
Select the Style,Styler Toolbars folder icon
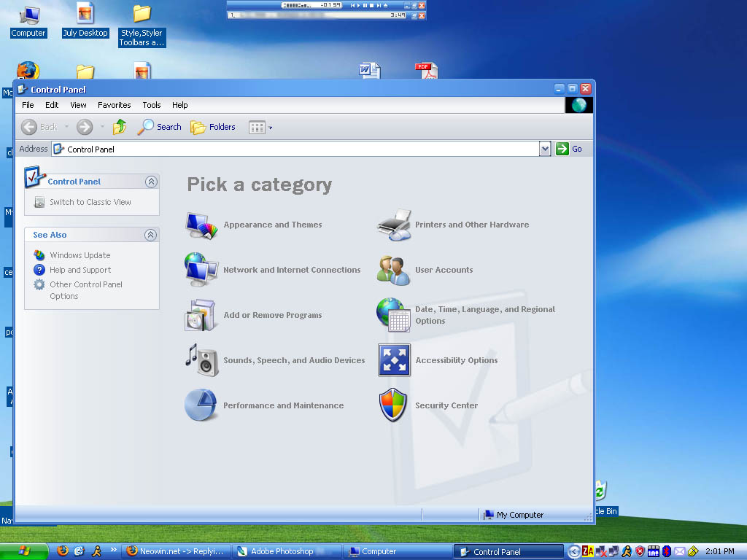click(x=142, y=26)
